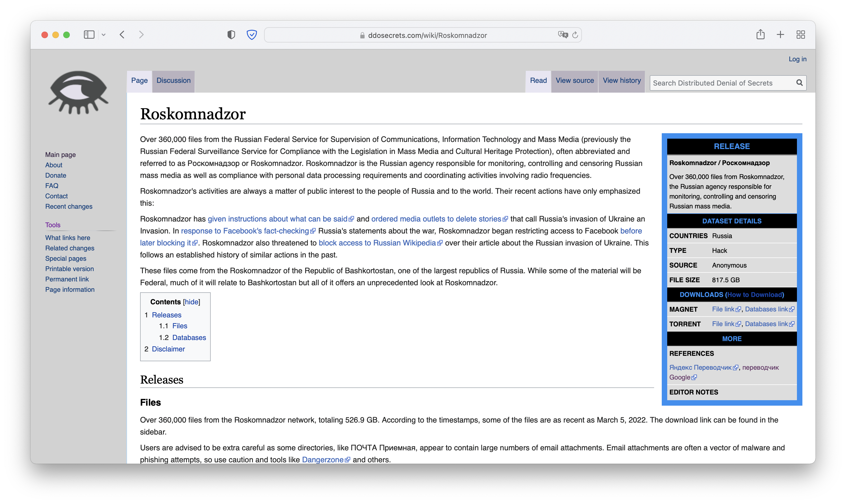Click the Safari sidebar toggle icon
846x504 pixels.
(x=89, y=35)
